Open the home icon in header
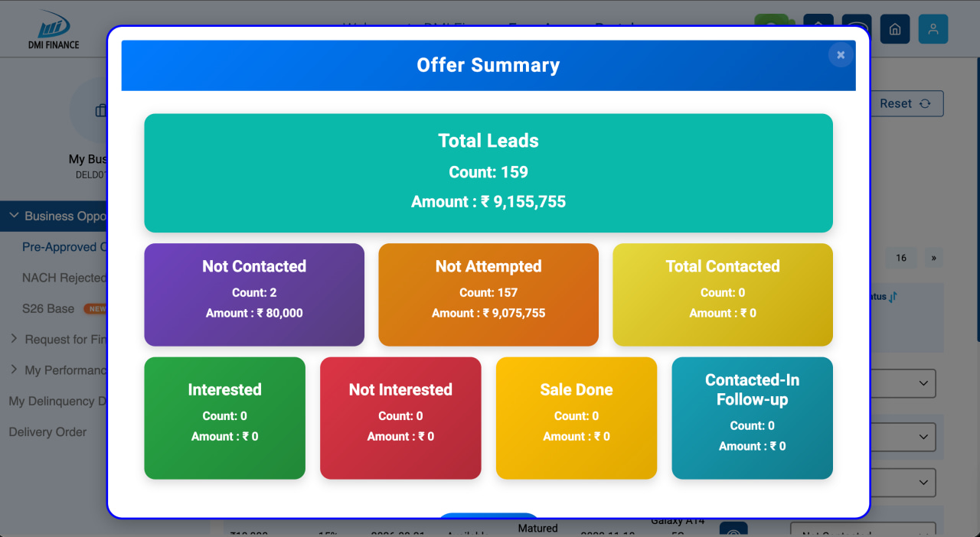The height and width of the screenshot is (537, 980). [894, 29]
